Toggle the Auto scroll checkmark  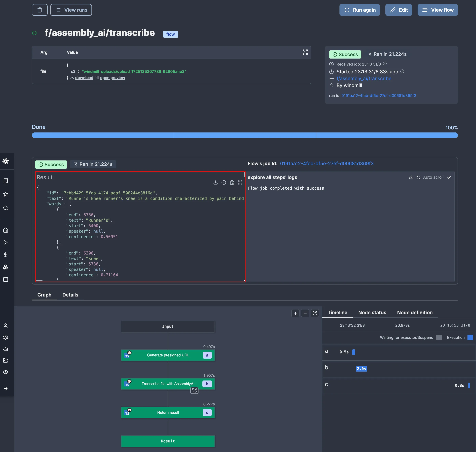tap(449, 177)
